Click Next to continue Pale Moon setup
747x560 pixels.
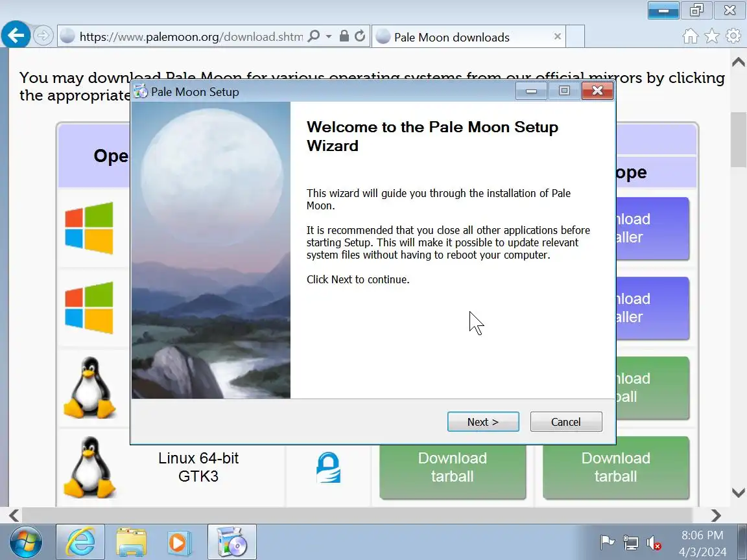pyautogui.click(x=483, y=422)
